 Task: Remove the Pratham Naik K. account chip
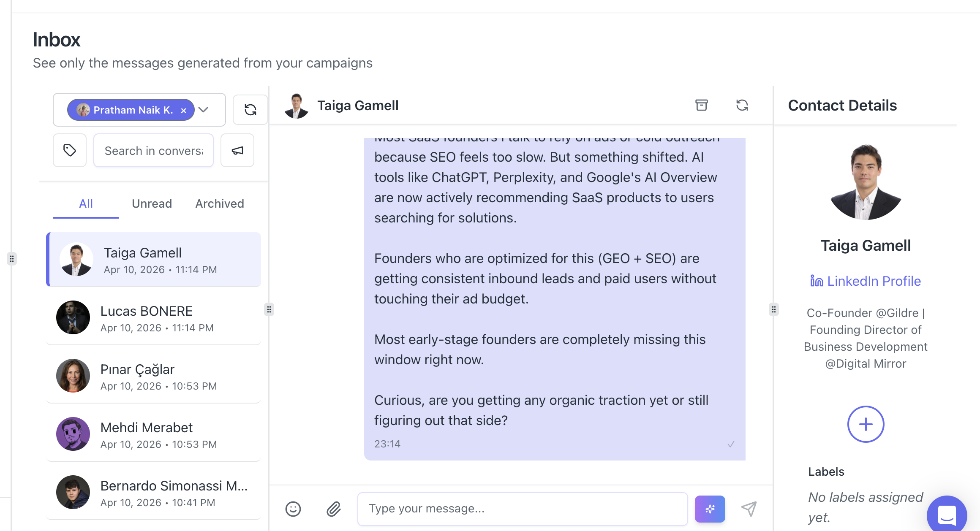point(184,110)
